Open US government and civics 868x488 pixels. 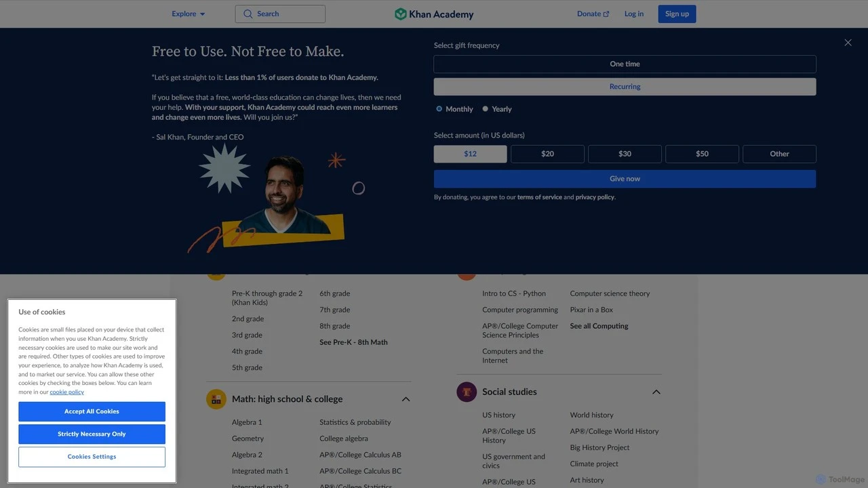513,461
